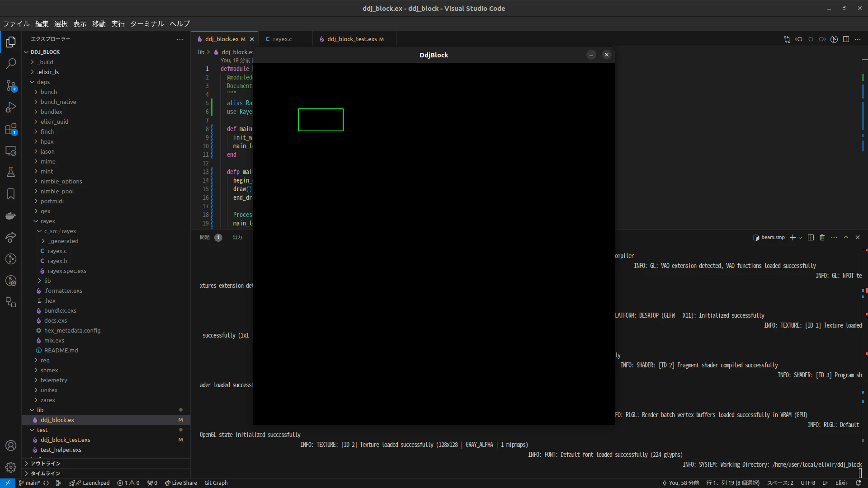Open editor more actions menu
Screen dimensions: 868x488
point(858,39)
